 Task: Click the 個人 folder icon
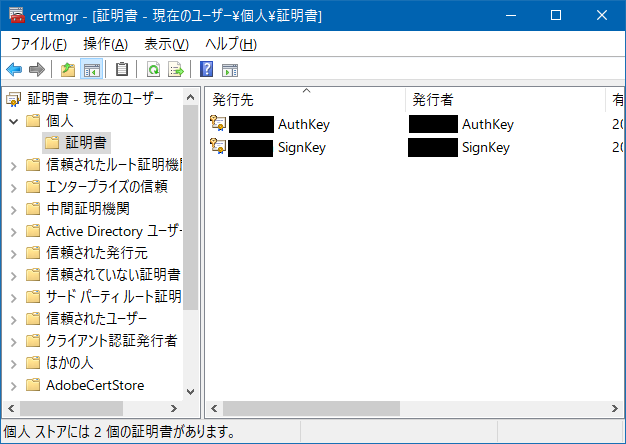[x=33, y=121]
